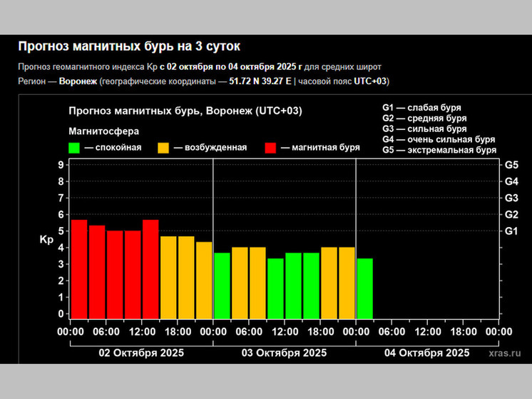Click the 'Kp' axis label
The height and width of the screenshot is (399, 532).
(x=46, y=240)
